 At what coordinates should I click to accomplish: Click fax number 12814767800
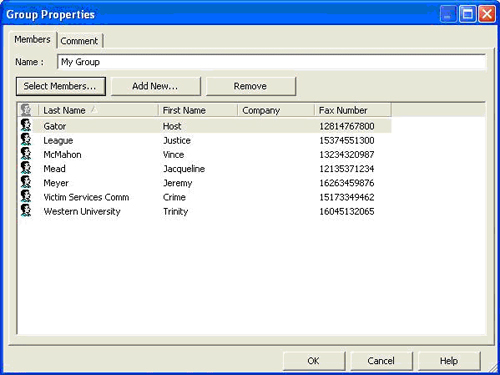[347, 126]
